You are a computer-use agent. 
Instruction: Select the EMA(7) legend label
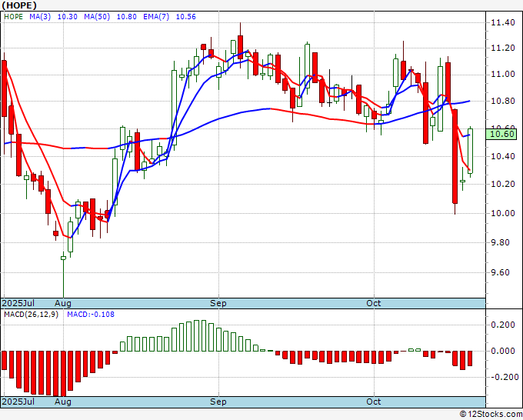[x=156, y=17]
